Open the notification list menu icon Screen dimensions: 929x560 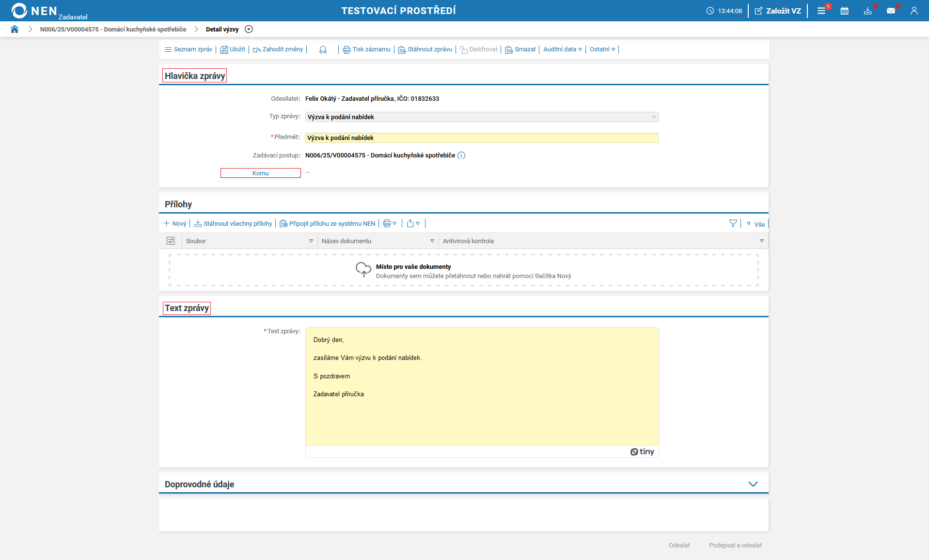(821, 11)
